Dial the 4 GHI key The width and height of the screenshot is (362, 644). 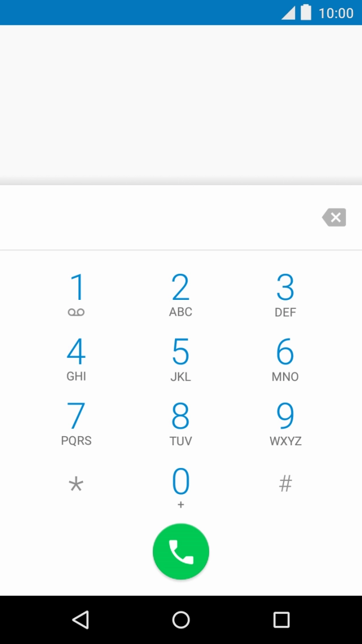76,359
